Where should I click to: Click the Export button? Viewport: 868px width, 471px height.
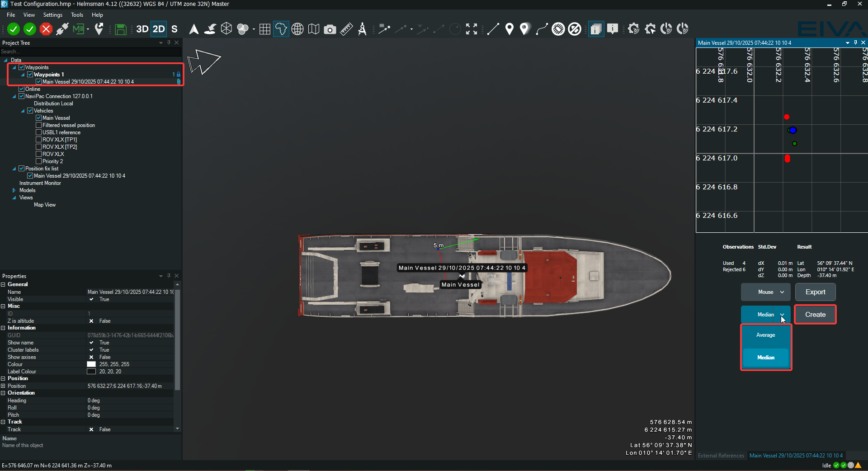pyautogui.click(x=815, y=292)
